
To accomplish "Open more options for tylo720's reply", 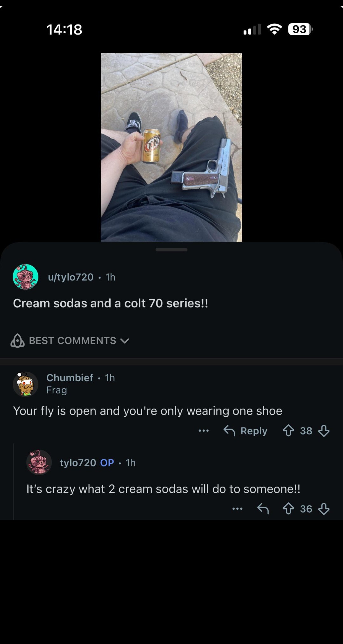I will coord(237,509).
